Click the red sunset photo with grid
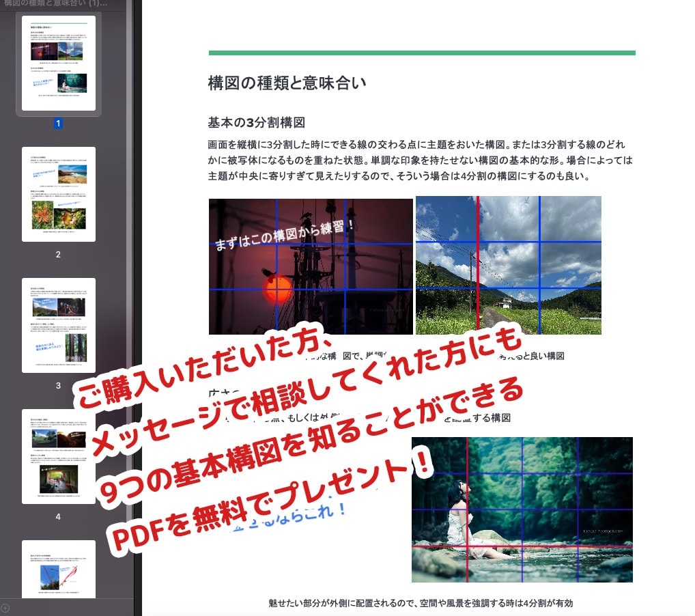The height and width of the screenshot is (616, 695). click(x=311, y=266)
